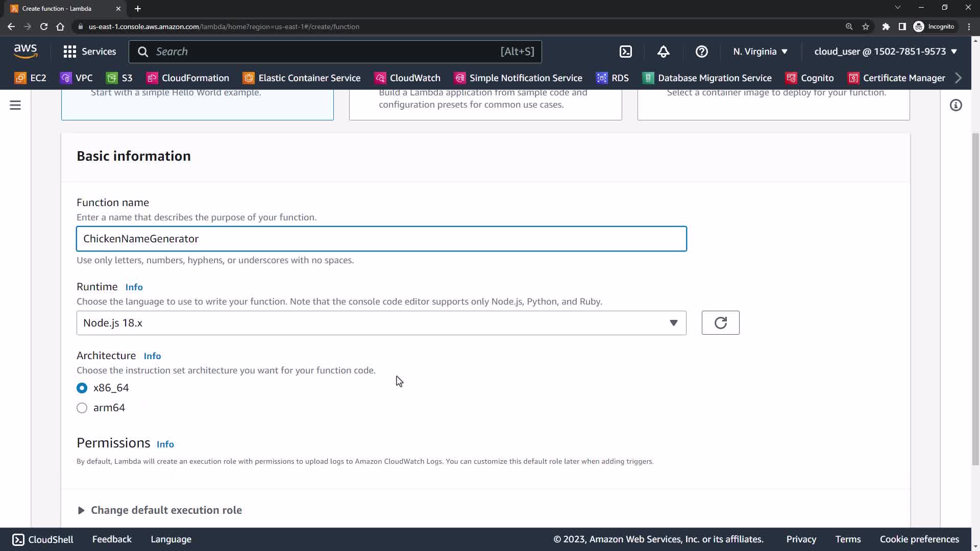The image size is (980, 551).
Task: Open S3 from the favorites bar
Action: coord(119,78)
